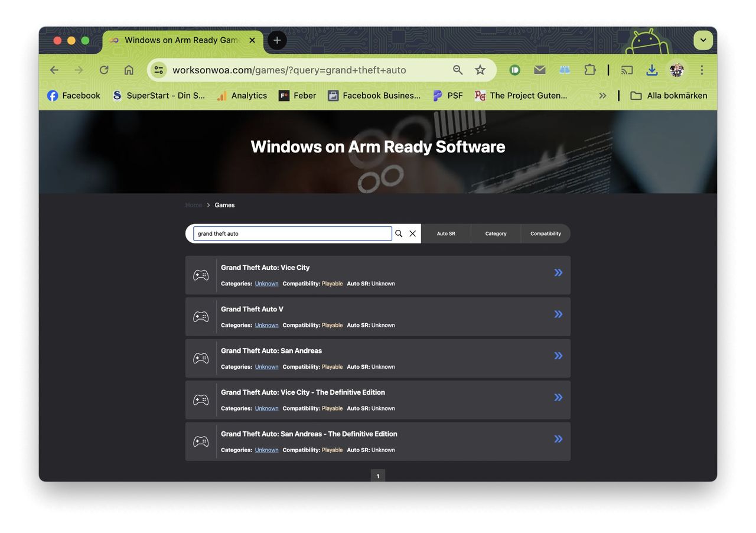Viewport: 756px width, 533px height.
Task: Click the Cast media icon in the toolbar
Action: coord(627,70)
